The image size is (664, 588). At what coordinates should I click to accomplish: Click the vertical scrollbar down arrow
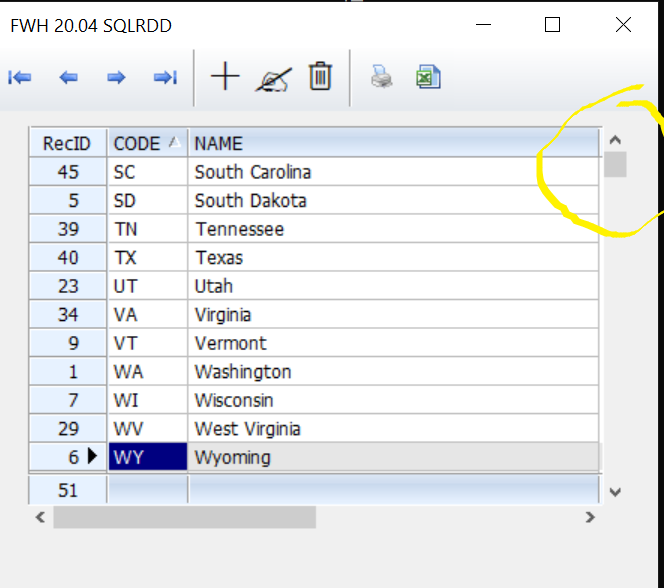coord(615,492)
